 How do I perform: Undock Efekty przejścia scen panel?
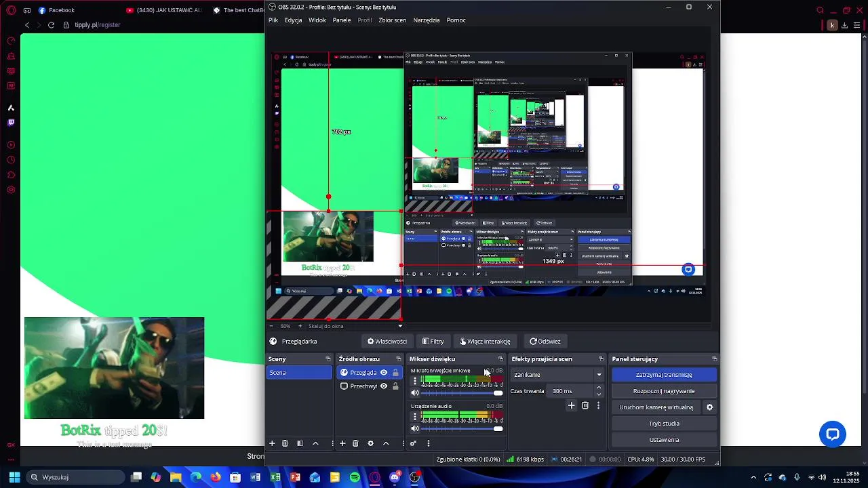601,359
